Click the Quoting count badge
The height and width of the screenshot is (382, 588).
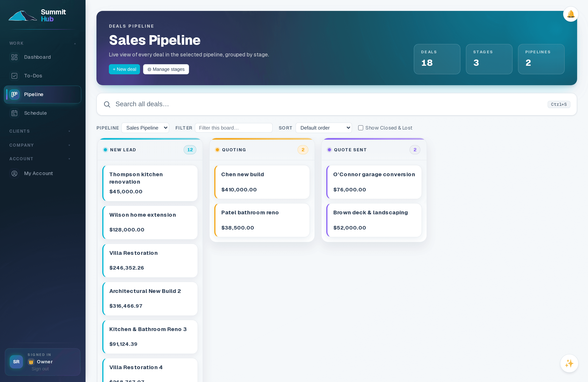(303, 150)
